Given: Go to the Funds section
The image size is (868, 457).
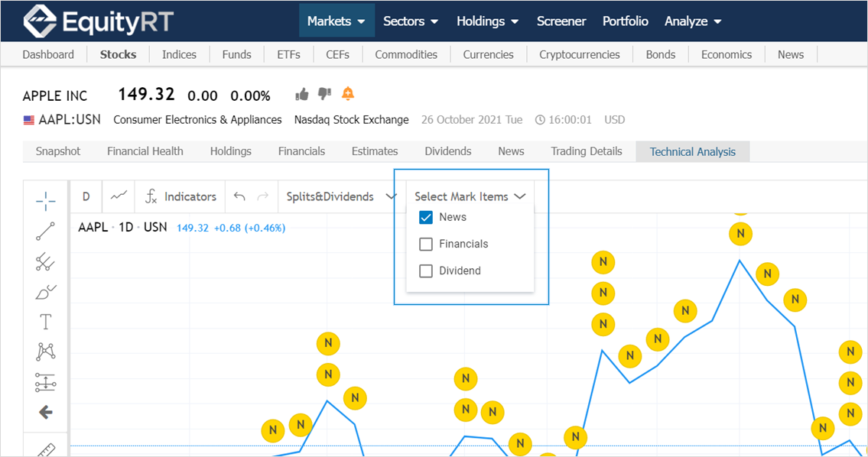Looking at the screenshot, I should click(237, 54).
